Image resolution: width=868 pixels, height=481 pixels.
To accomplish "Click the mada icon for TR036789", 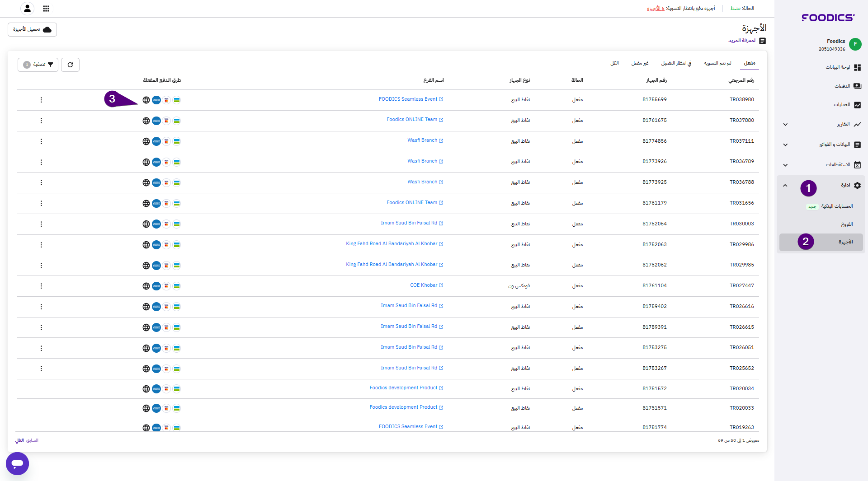I will [x=177, y=162].
